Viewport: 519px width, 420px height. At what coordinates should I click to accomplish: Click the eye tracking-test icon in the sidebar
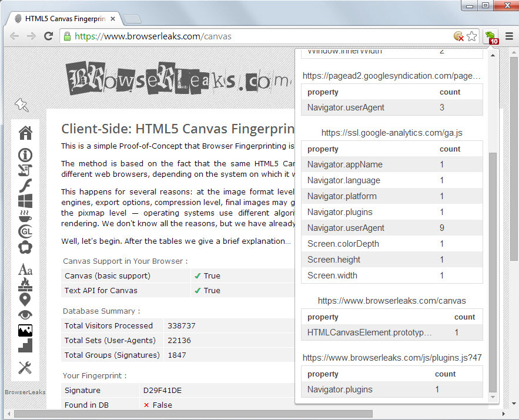25,314
